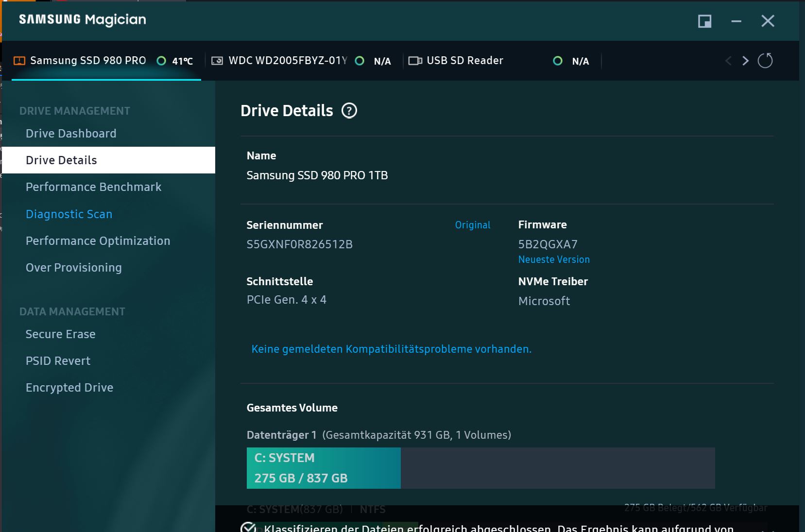Viewport: 805px width, 532px height.
Task: Click the DATA MANAGEMENT section header
Action: [72, 311]
